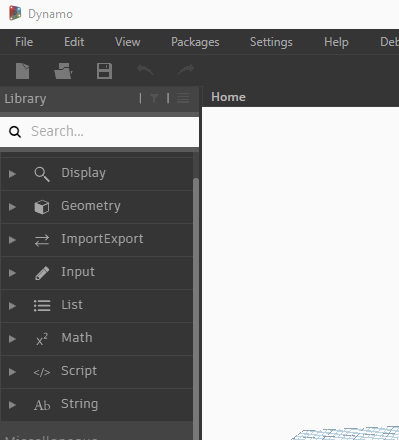
Task: Expand the Input category arrow
Action: pos(12,273)
